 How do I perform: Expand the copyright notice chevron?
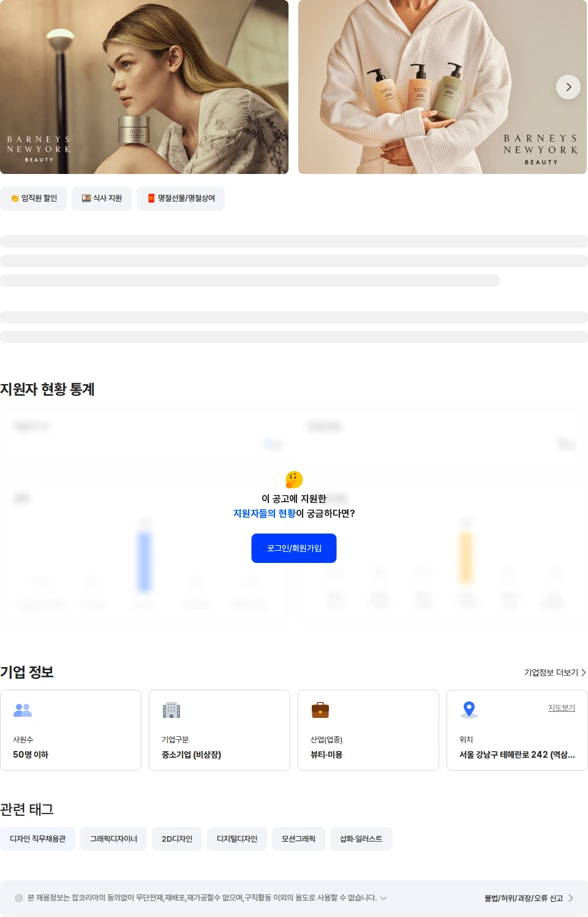pyautogui.click(x=383, y=898)
